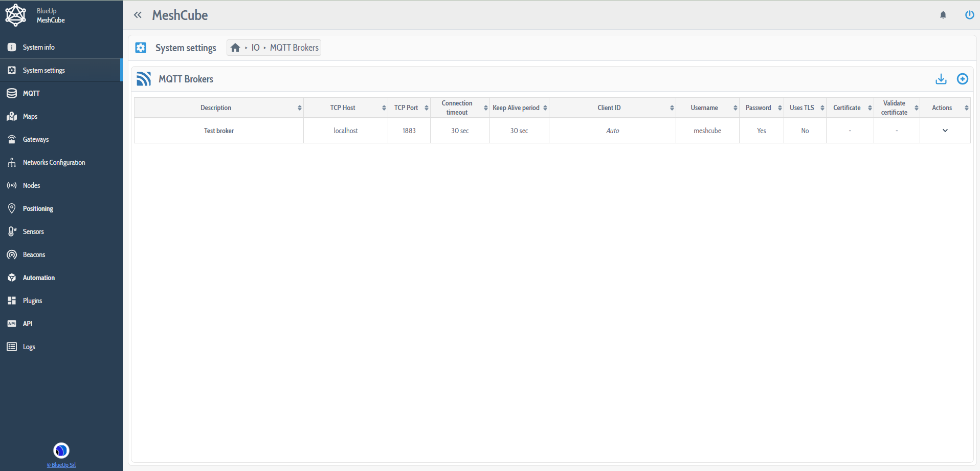The width and height of the screenshot is (980, 471).
Task: Open Networks Configuration
Action: tap(54, 162)
